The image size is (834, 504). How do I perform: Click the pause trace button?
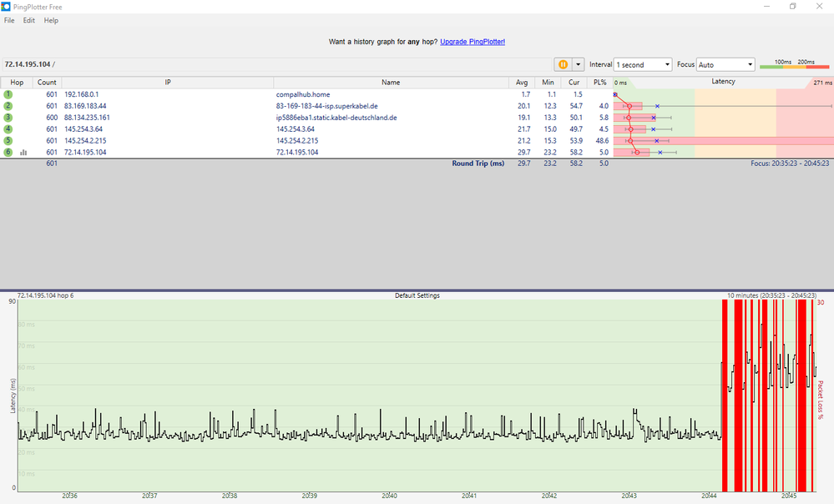point(563,64)
